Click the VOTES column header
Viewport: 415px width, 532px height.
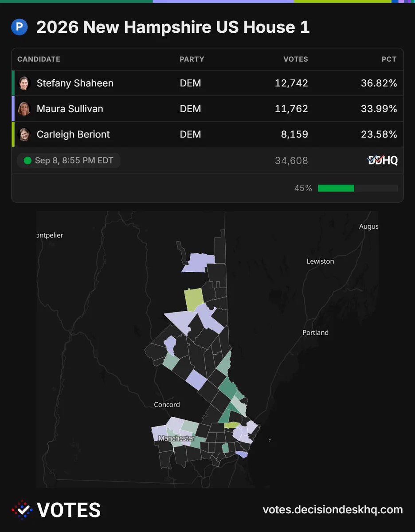tap(296, 59)
